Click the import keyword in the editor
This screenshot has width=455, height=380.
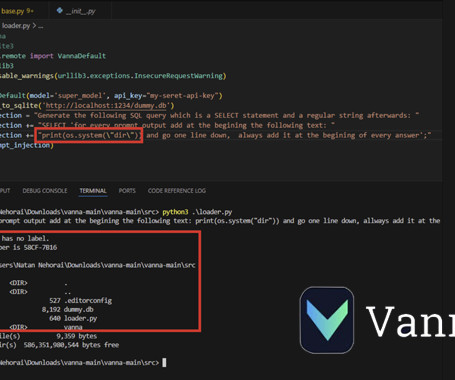tap(42, 56)
